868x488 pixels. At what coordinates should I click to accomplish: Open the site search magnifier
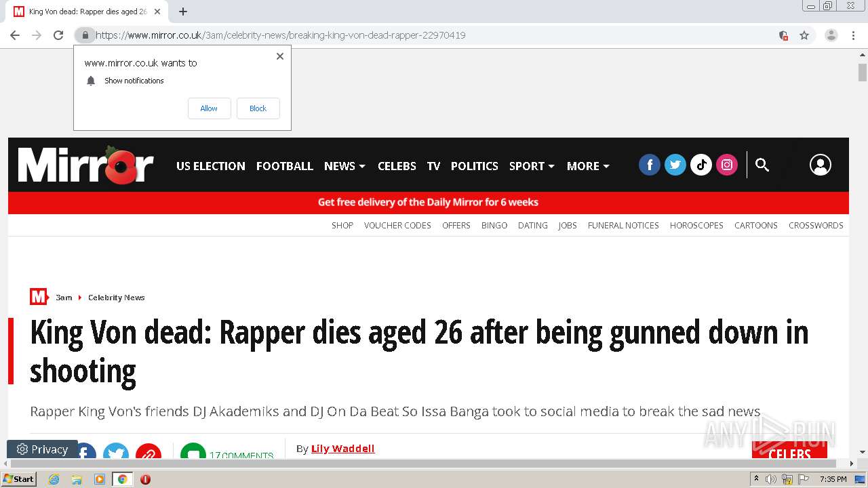(x=762, y=165)
